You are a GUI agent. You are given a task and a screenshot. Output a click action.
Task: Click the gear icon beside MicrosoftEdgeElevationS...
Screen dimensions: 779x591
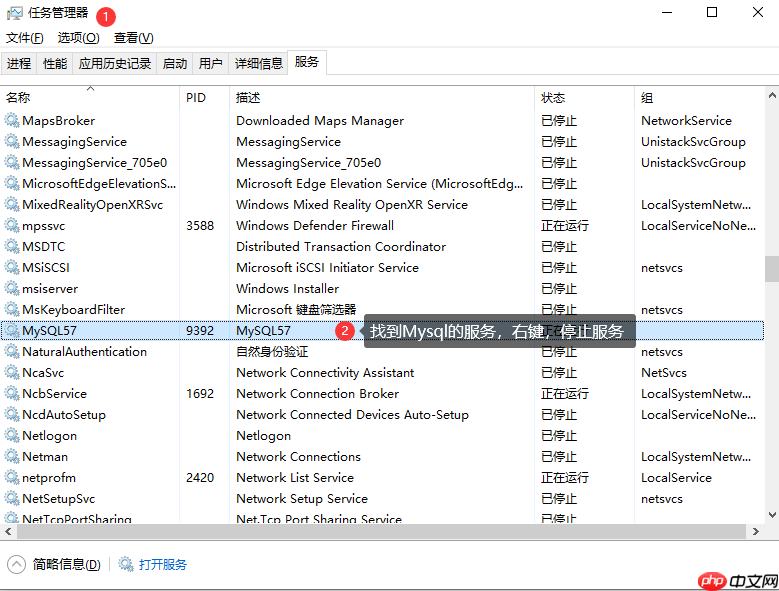pos(12,183)
